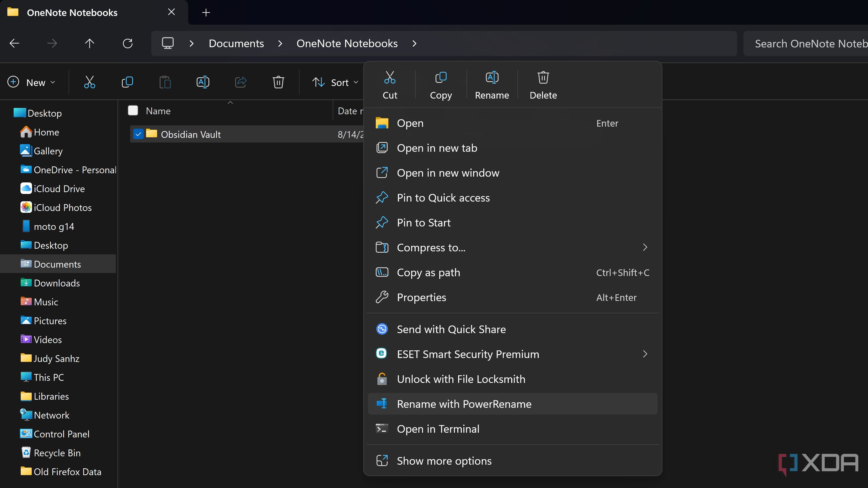
Task: Click the toolbar Paste icon
Action: [x=165, y=82]
